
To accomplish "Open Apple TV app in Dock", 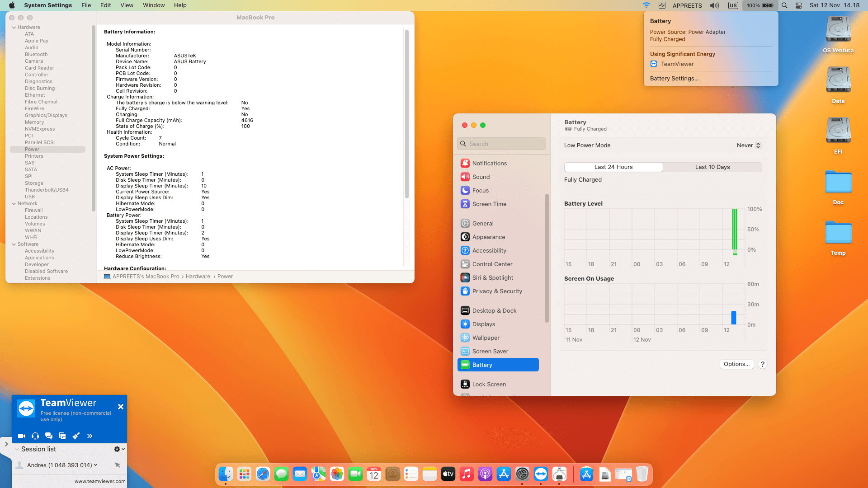I will [448, 474].
